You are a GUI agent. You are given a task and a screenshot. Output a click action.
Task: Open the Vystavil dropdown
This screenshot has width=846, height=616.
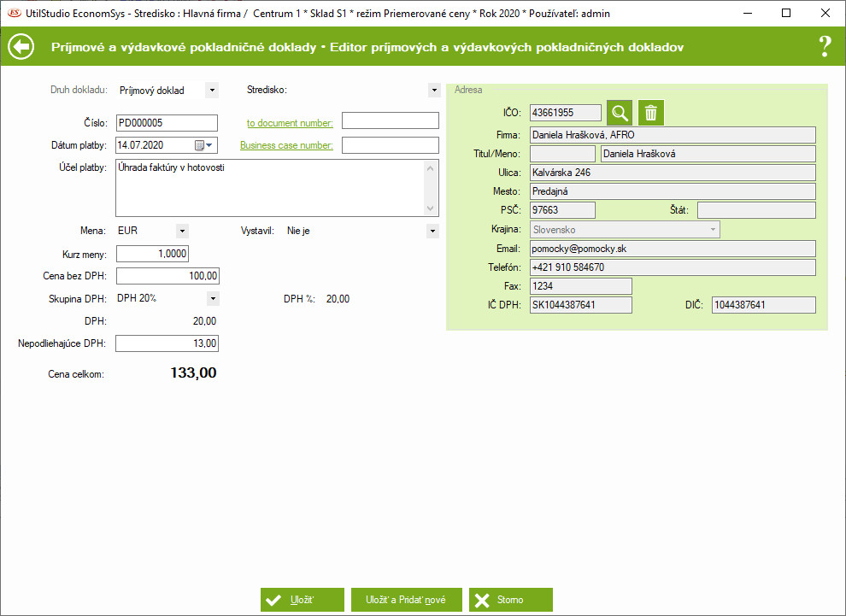tap(432, 231)
